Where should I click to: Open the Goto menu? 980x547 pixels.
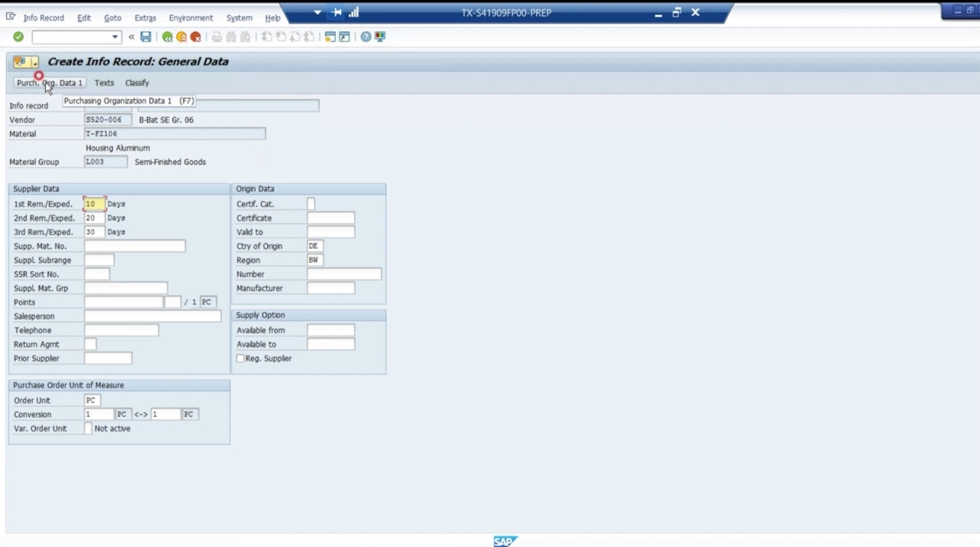click(113, 18)
